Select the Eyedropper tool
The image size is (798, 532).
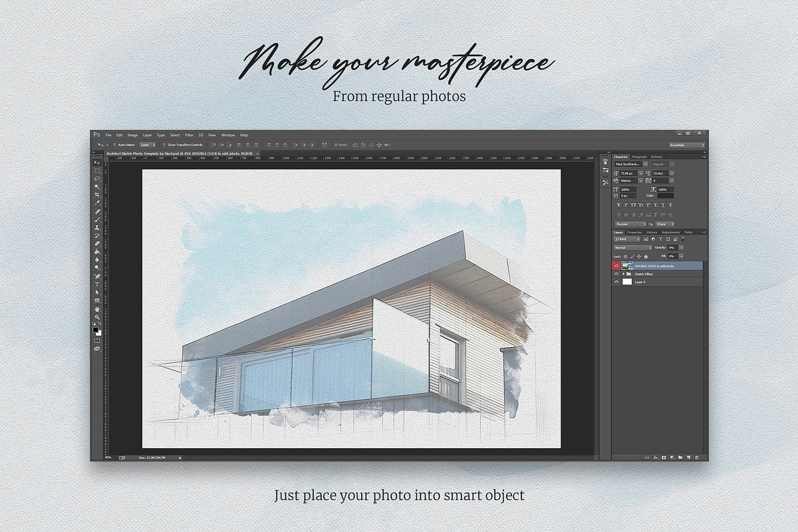pos(97,201)
